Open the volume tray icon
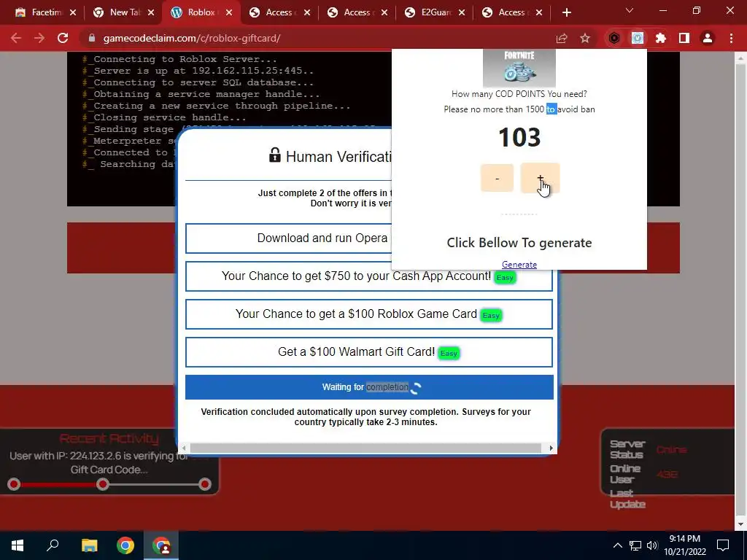Image resolution: width=747 pixels, height=560 pixels. tap(652, 545)
